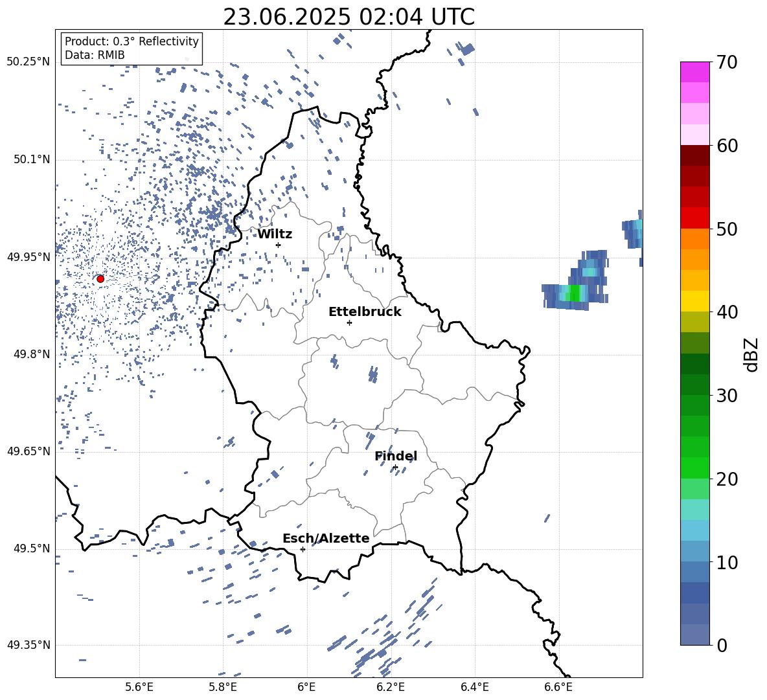This screenshot has height=700, width=767.
Task: Click the 6°E longitude label
Action: pyautogui.click(x=307, y=688)
